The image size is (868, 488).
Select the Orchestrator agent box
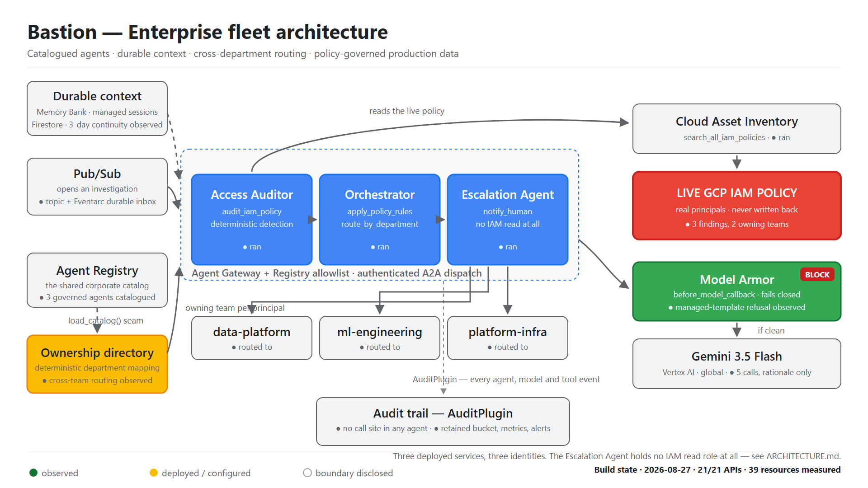click(x=380, y=220)
